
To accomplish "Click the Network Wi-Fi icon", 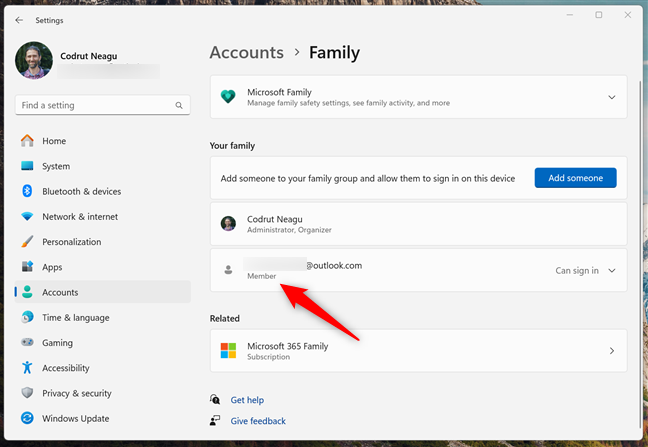I will [27, 216].
